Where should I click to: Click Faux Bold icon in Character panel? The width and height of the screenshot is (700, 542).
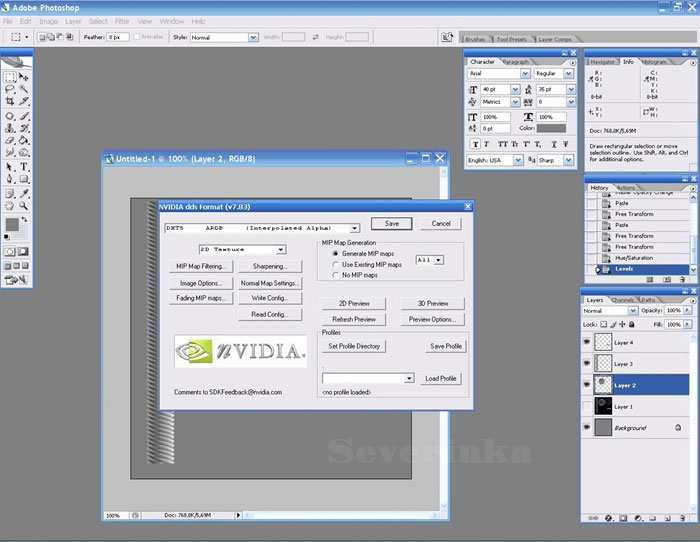point(474,143)
